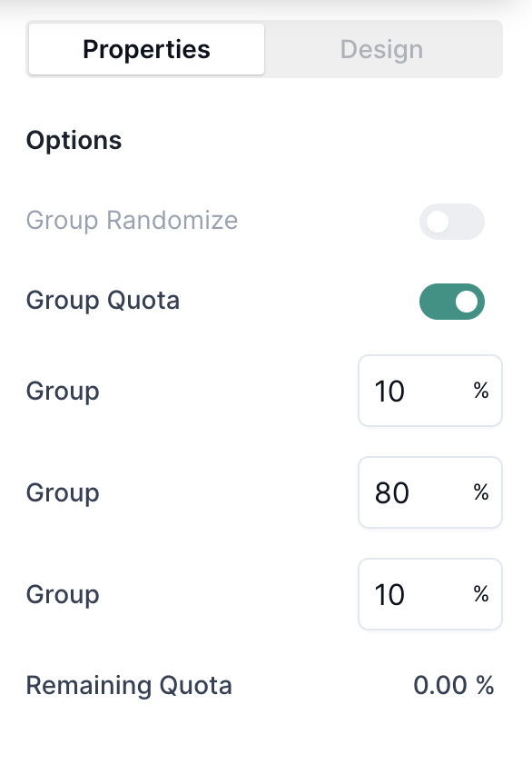Click the Remaining Quota label
The width and height of the screenshot is (532, 774).
point(129,685)
